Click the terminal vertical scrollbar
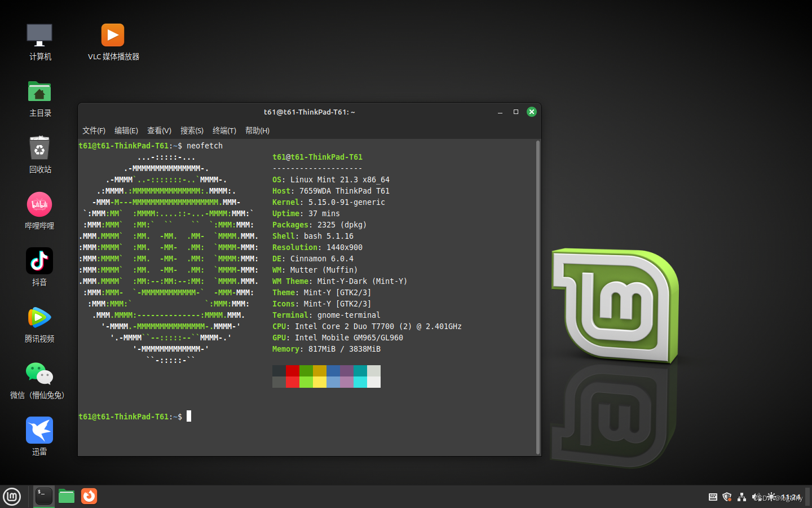 point(538,297)
